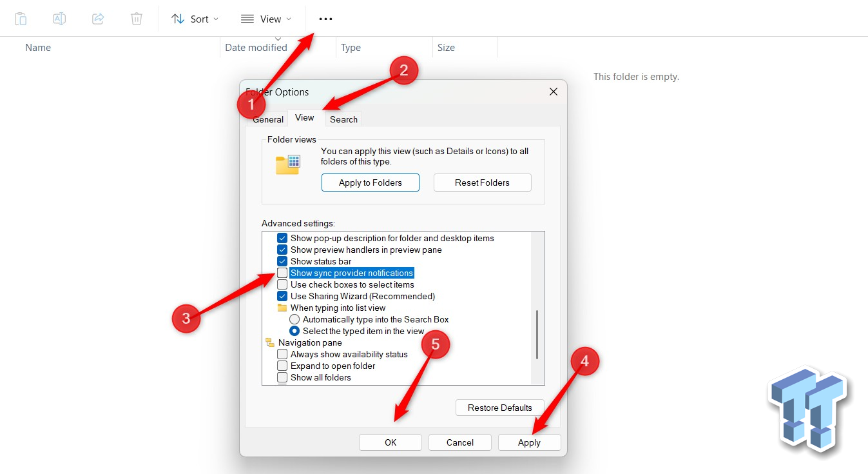Click the Restore Defaults button

click(499, 407)
